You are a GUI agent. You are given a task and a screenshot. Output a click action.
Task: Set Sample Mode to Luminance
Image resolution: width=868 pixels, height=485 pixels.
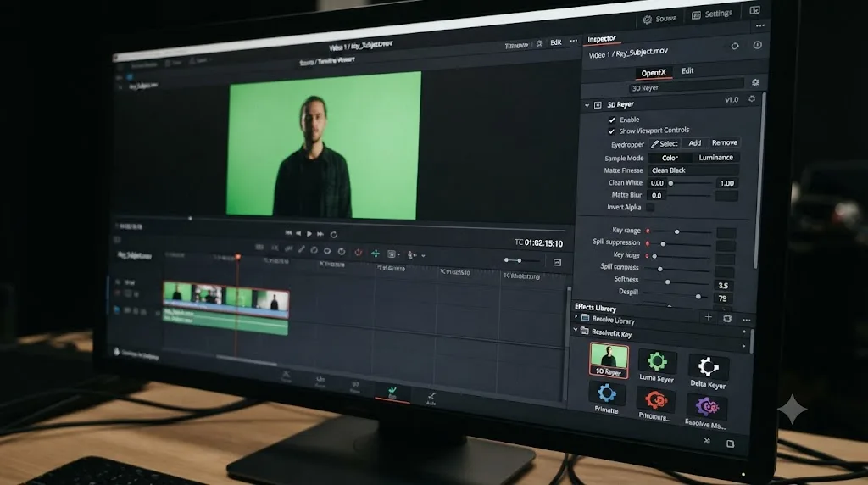[x=715, y=157]
